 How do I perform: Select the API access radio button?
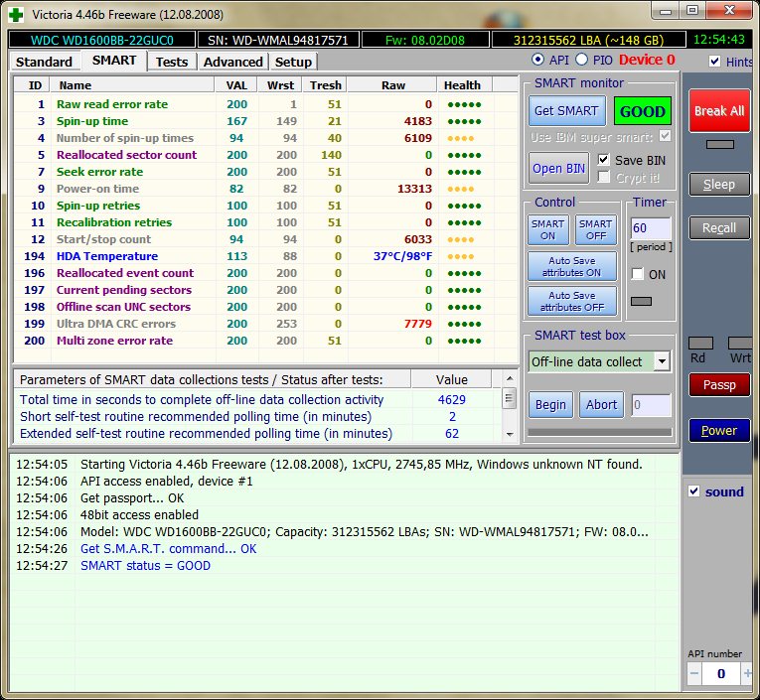pyautogui.click(x=537, y=60)
